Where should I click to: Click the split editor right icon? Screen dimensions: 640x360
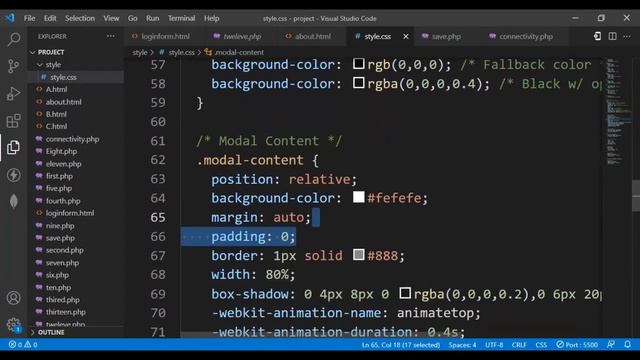point(613,36)
